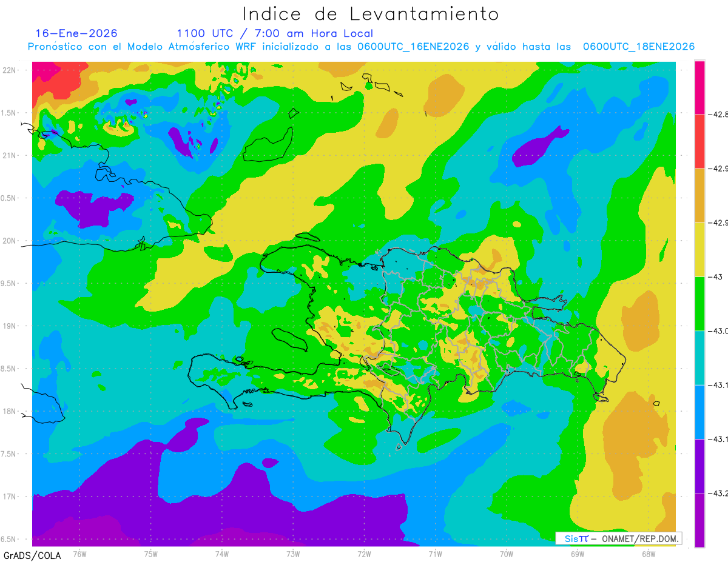728x562 pixels.
Task: Pick the yellow legend color swatch
Action: point(699,249)
